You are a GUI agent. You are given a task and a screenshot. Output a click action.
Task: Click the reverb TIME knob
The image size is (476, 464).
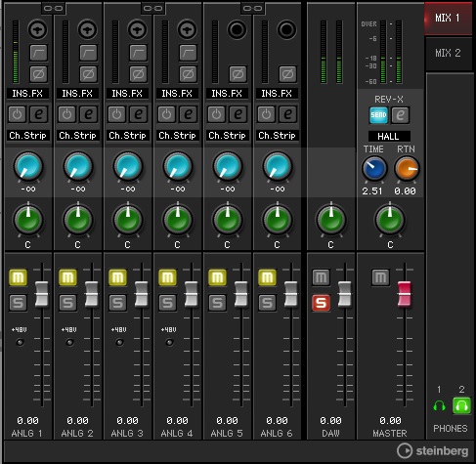coord(374,168)
